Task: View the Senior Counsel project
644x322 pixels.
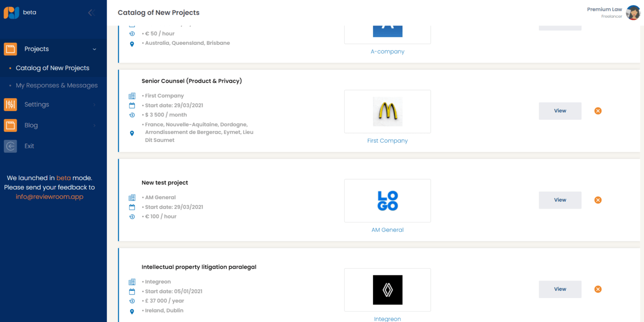Action: point(560,111)
